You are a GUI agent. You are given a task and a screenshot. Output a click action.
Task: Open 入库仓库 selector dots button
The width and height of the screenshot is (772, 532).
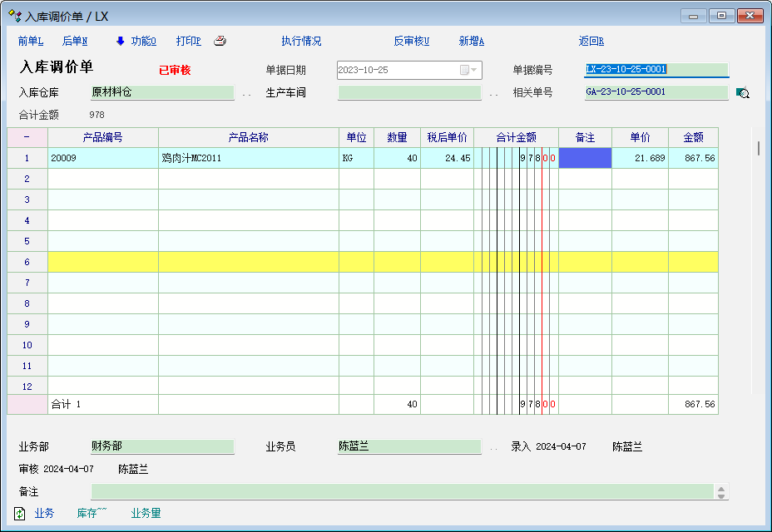tap(246, 94)
